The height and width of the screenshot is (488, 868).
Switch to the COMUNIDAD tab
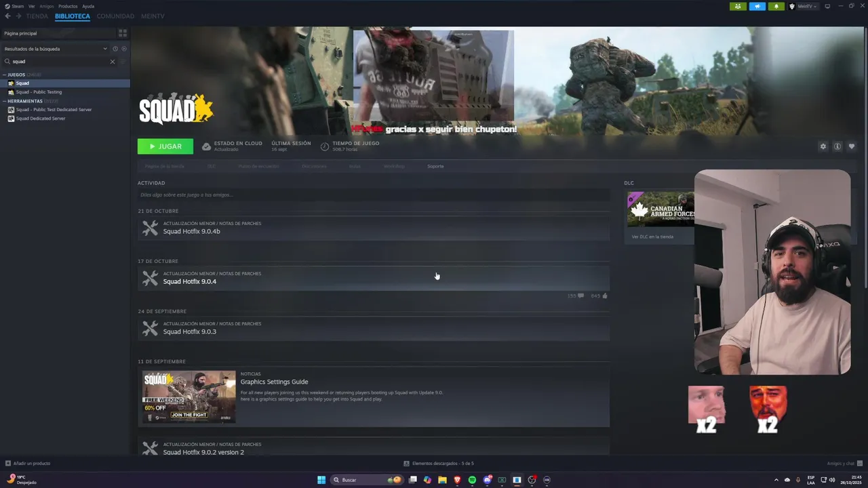[x=115, y=16]
